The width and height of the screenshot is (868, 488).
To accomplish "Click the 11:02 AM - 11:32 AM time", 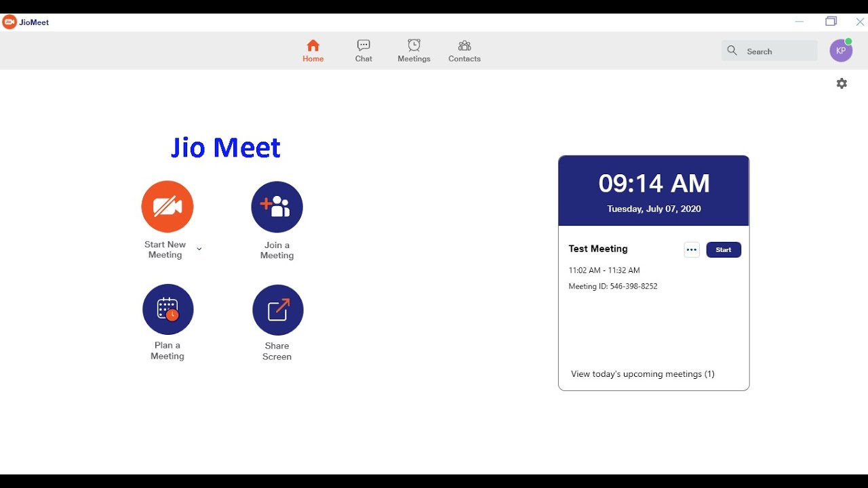I will tap(604, 270).
